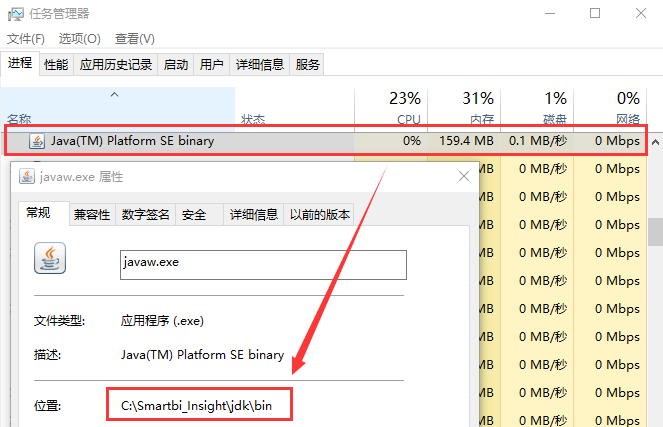663x427 pixels.
Task: Select the 以前的版本 tab
Action: coord(320,215)
